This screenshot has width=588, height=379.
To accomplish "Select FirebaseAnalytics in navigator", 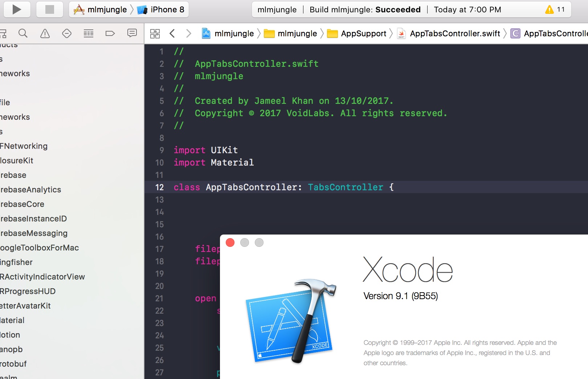I will [x=30, y=189].
